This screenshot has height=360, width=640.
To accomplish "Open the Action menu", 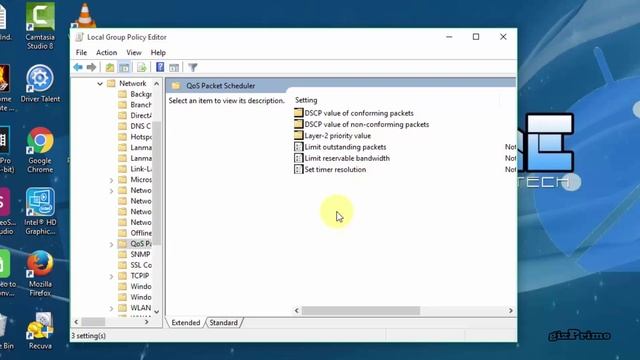I will click(x=107, y=53).
